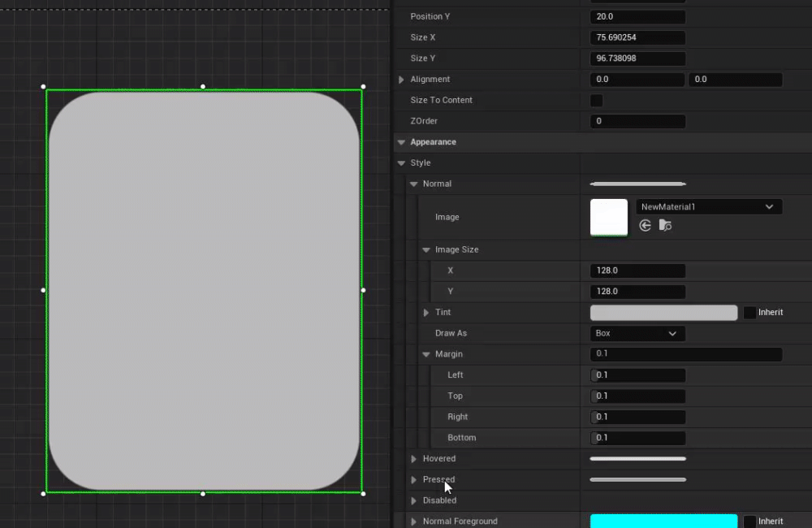This screenshot has width=812, height=528.
Task: Toggle Inherit checkbox for Normal Foreground
Action: pyautogui.click(x=750, y=522)
